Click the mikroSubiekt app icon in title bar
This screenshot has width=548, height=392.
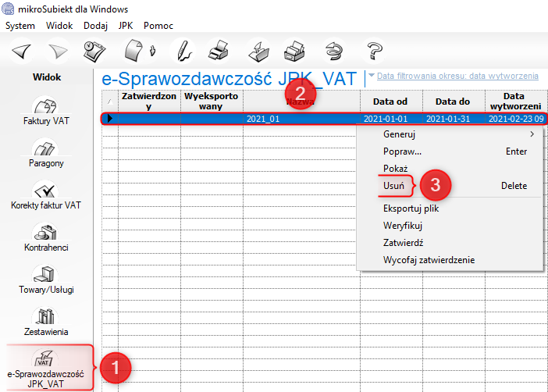click(8, 9)
